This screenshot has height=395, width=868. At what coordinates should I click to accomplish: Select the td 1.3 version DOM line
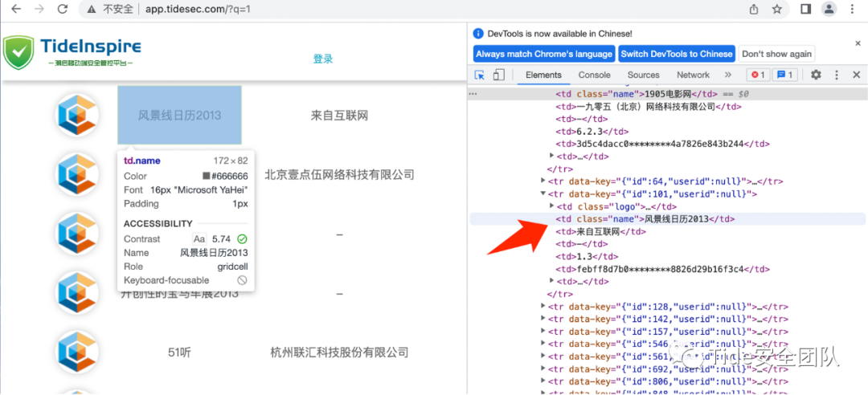pyautogui.click(x=587, y=256)
